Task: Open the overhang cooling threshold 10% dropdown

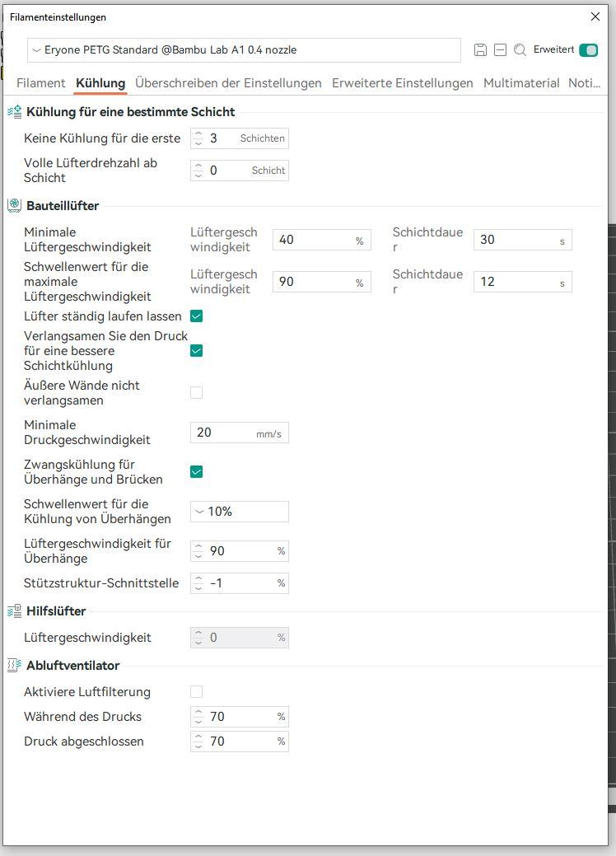Action: point(239,512)
